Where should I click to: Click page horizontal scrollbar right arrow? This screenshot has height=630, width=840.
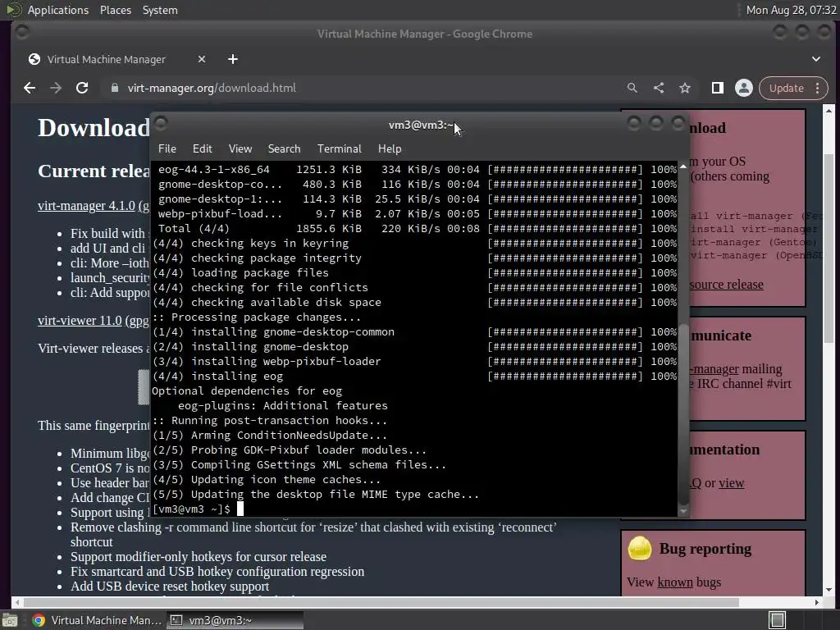pyautogui.click(x=817, y=602)
